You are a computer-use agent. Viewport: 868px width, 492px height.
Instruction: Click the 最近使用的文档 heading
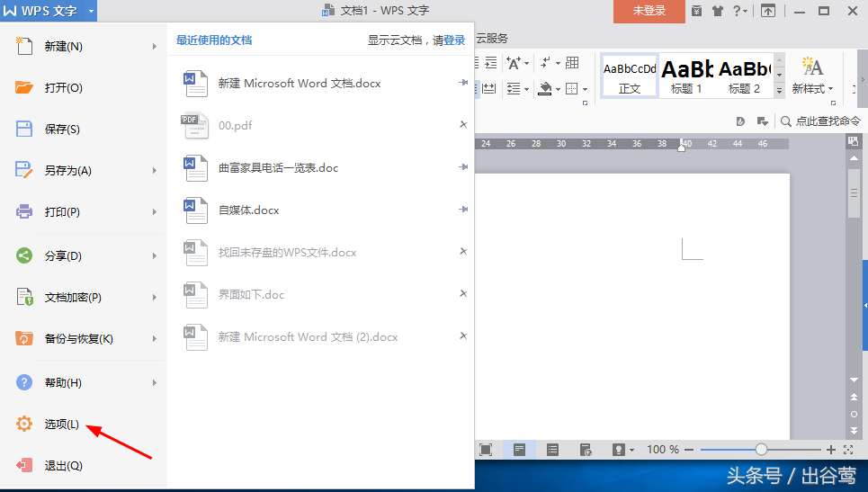click(x=214, y=40)
